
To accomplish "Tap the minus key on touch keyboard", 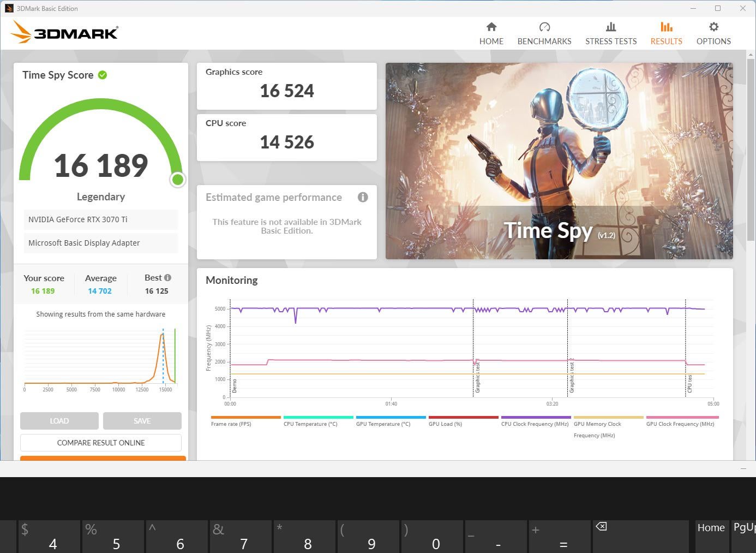I will (x=496, y=537).
